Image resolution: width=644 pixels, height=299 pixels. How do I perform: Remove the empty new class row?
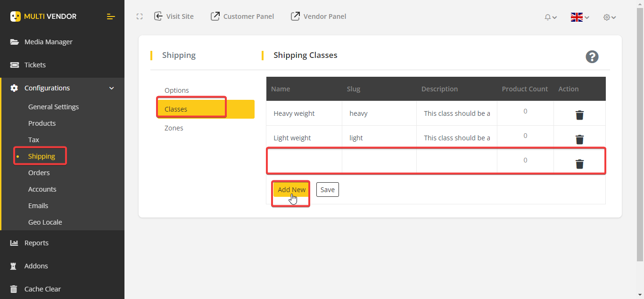(579, 164)
